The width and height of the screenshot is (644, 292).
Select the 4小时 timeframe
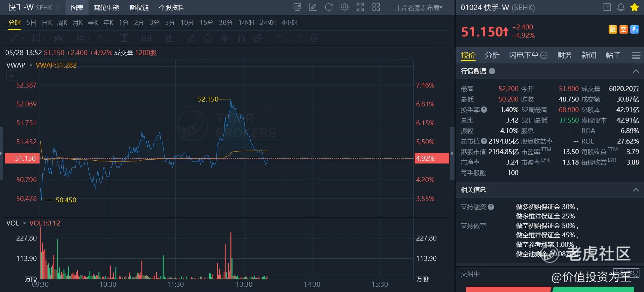pyautogui.click(x=290, y=23)
